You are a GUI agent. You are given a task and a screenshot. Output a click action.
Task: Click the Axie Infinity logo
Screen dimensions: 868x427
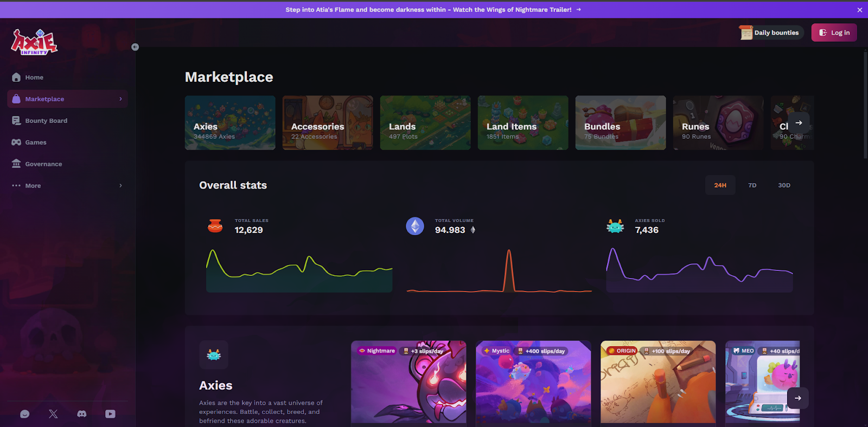[34, 42]
